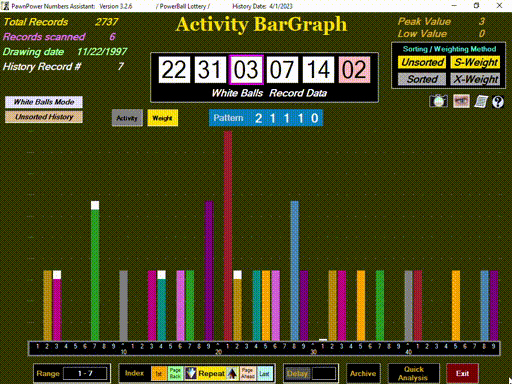This screenshot has height=384, width=512.
Task: Jump to the Last index record
Action: (x=264, y=373)
